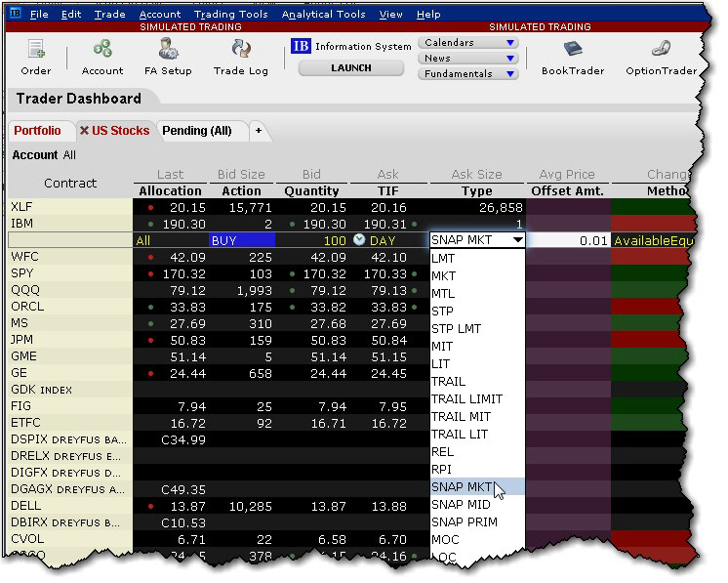
Task: Click the IB Information System logo
Action: tap(301, 46)
